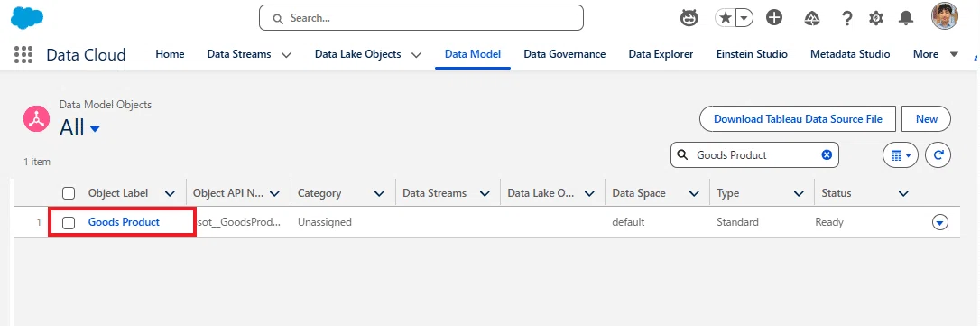This screenshot has width=980, height=326.
Task: Expand the Data Streams tab chevron
Action: coord(286,55)
